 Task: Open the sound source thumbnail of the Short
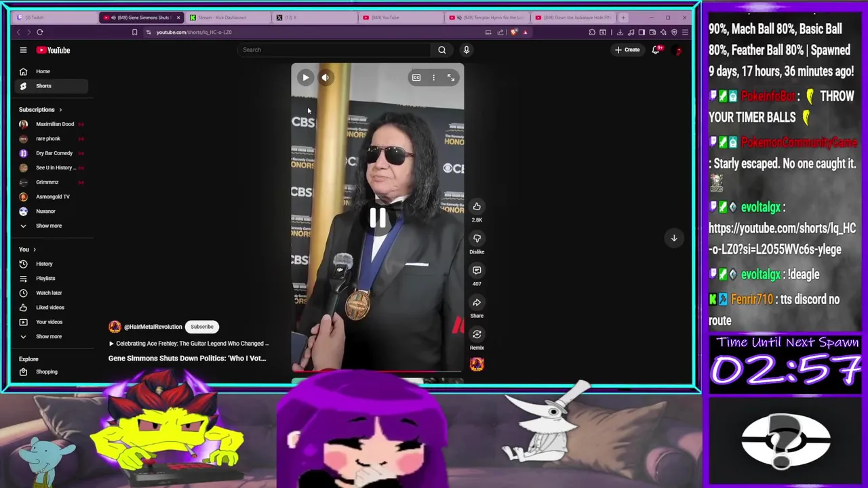[x=477, y=365]
